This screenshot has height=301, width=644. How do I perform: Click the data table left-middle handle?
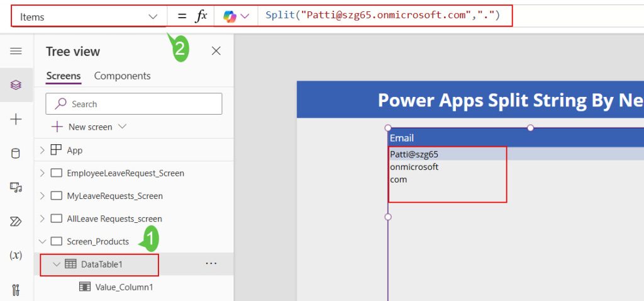click(x=387, y=217)
